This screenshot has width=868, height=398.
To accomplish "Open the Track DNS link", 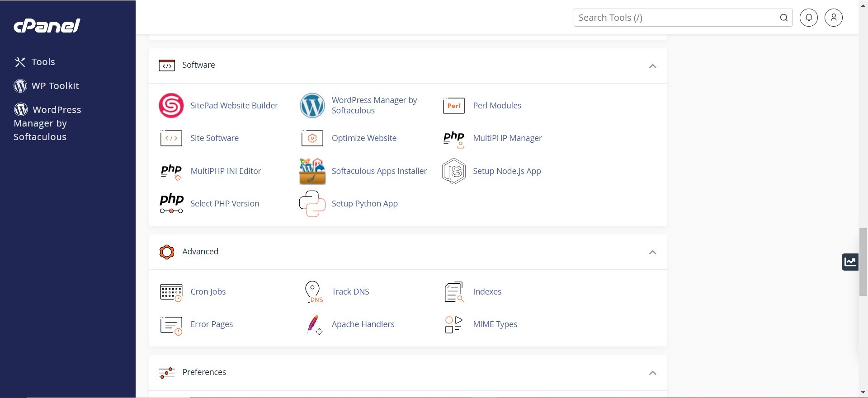I will [x=350, y=291].
